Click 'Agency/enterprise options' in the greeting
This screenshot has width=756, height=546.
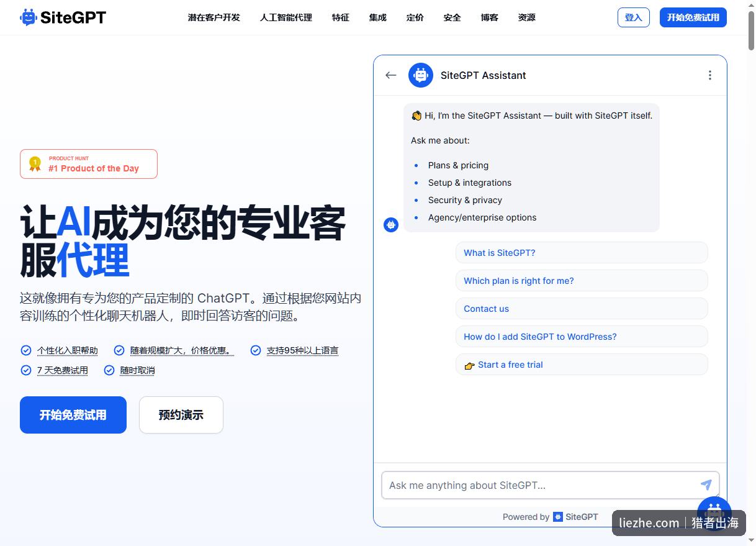coord(482,217)
